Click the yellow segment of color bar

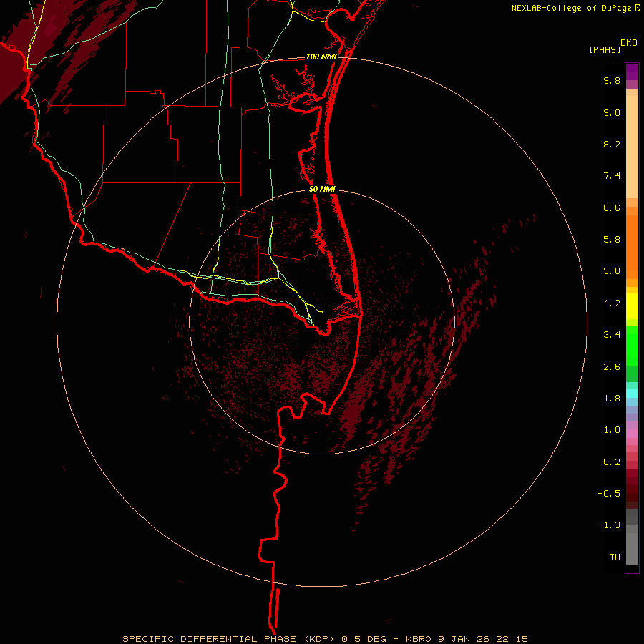coord(632,306)
